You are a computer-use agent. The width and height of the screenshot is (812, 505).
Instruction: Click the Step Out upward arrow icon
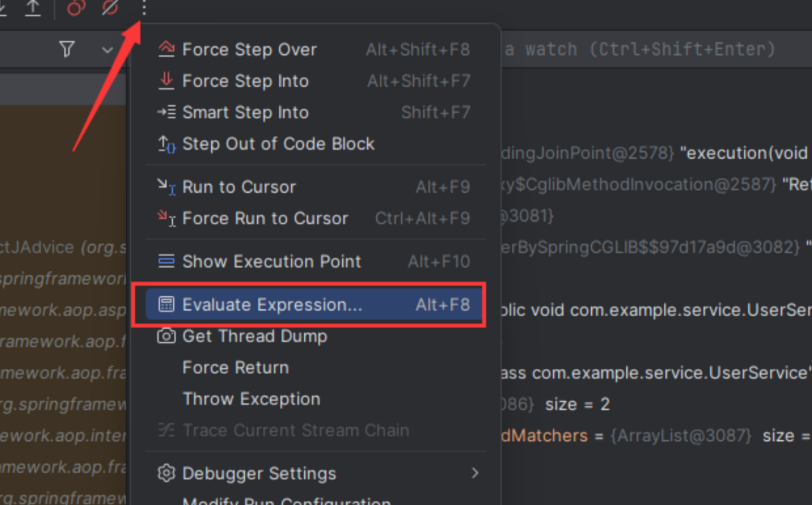point(33,8)
